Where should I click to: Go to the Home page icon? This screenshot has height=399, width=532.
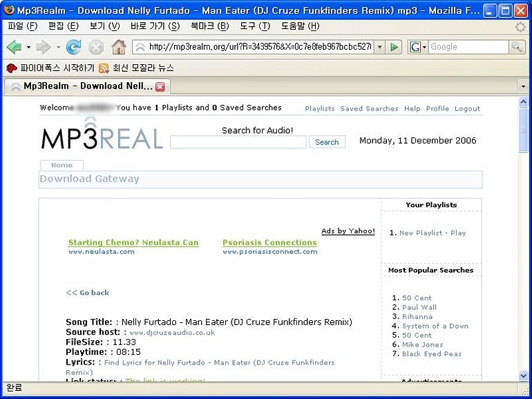coord(119,47)
